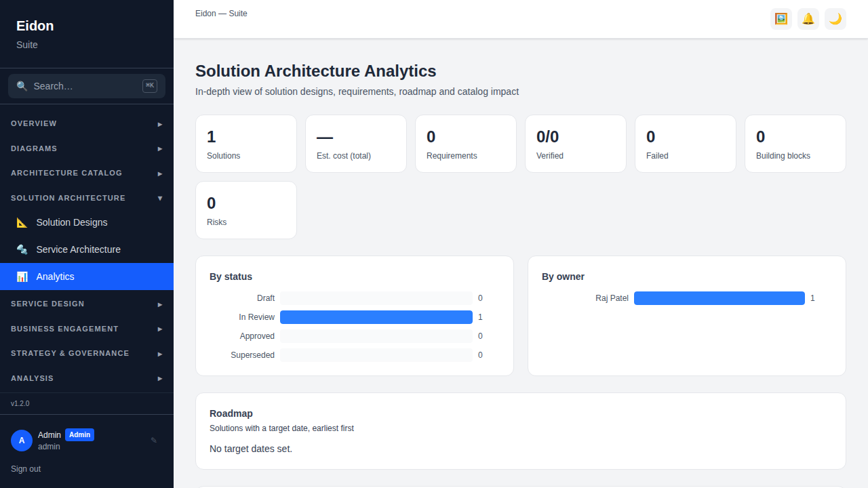Expand the Architecture Catalog section

tap(87, 173)
